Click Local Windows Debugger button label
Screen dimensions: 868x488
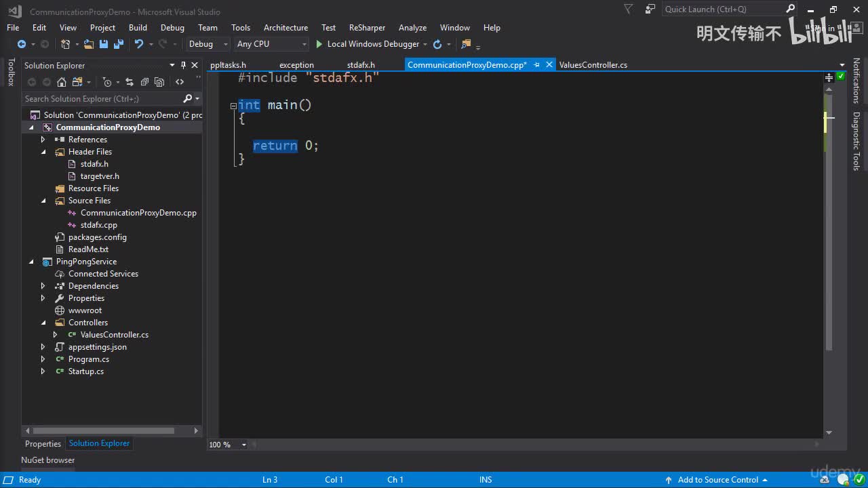(x=373, y=44)
